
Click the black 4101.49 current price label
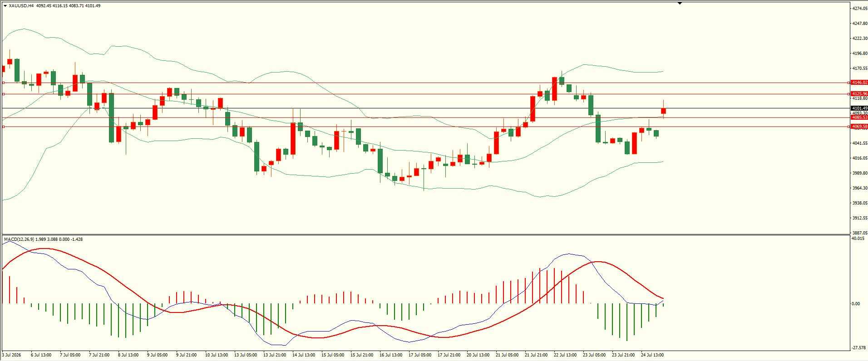[x=859, y=108]
